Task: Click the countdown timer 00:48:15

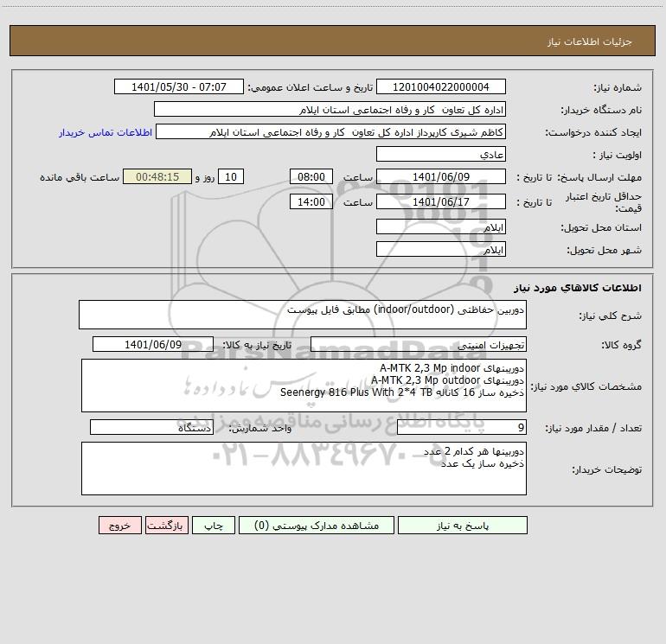Action: pyautogui.click(x=157, y=176)
